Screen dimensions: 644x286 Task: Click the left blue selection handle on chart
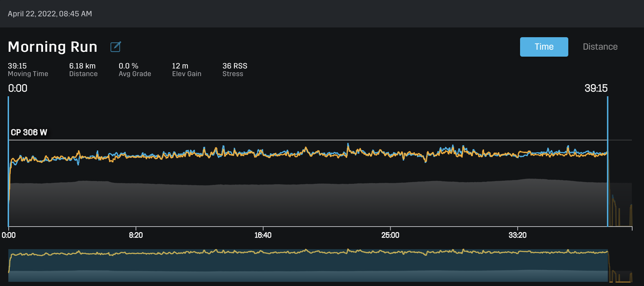click(8, 162)
